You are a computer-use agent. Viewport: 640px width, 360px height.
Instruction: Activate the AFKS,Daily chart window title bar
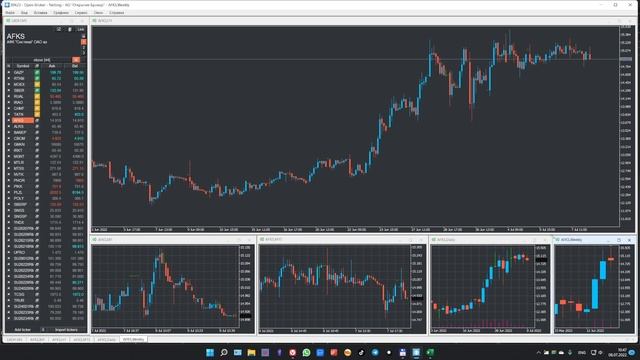(489, 240)
